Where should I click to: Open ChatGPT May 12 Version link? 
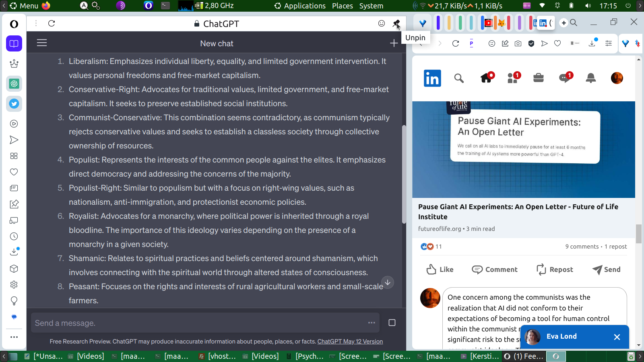[x=350, y=341]
